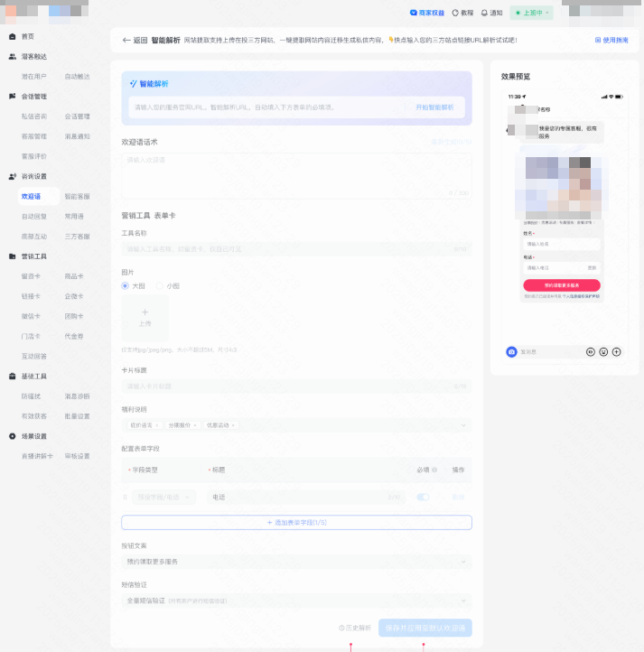The width and height of the screenshot is (644, 652).
Task: Click the 会话管理 flag icon
Action: pyautogui.click(x=12, y=97)
